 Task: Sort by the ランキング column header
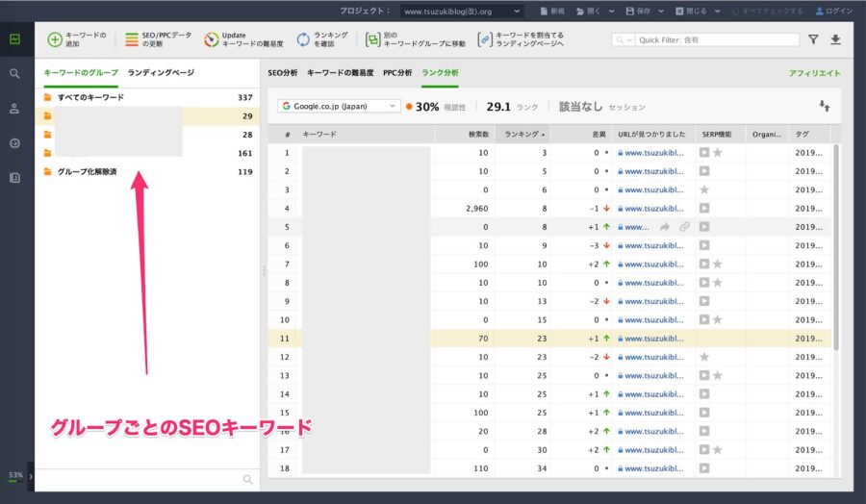(x=522, y=134)
